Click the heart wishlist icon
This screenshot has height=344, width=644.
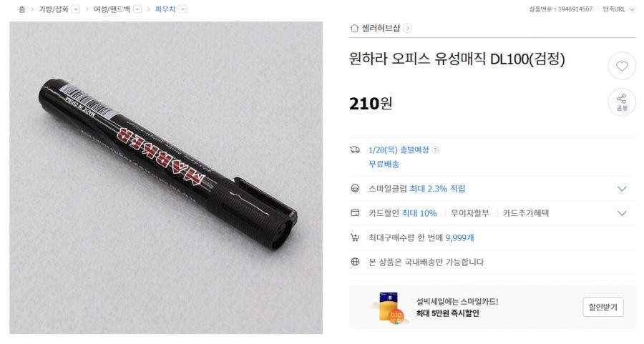coord(621,66)
